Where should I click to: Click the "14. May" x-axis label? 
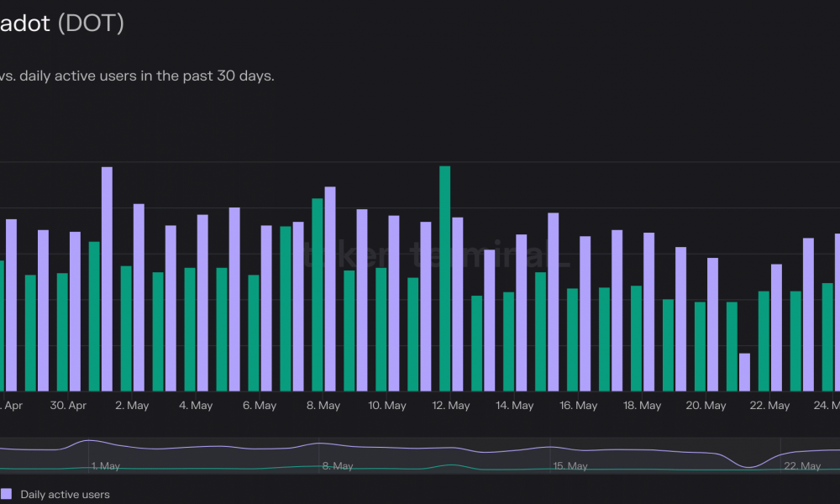(x=514, y=406)
